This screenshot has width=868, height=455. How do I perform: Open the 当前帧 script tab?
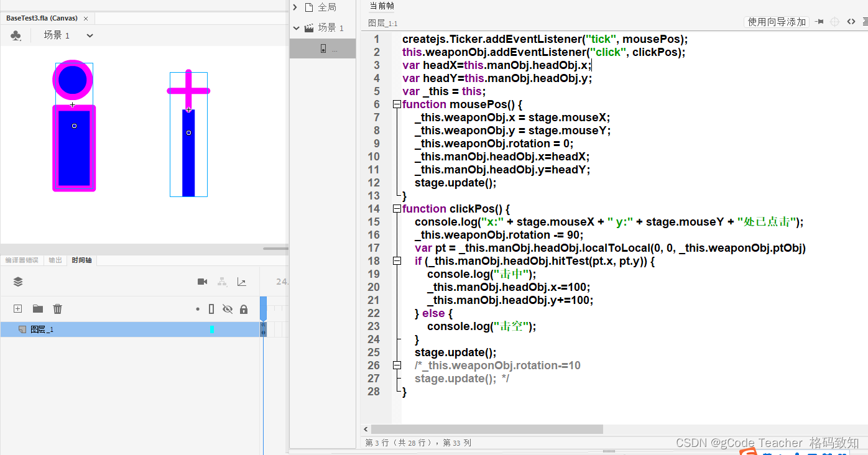[x=382, y=6]
